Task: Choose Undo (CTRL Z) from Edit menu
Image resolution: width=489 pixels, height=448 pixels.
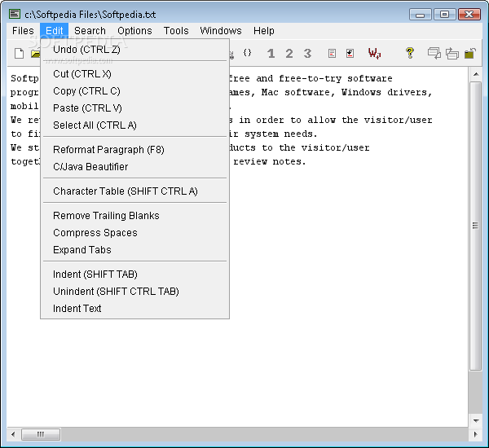Action: tap(134, 49)
